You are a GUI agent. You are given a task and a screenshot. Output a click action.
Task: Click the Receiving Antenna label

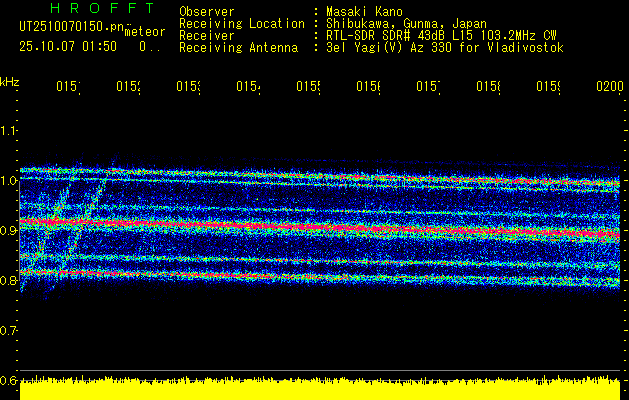(x=238, y=47)
